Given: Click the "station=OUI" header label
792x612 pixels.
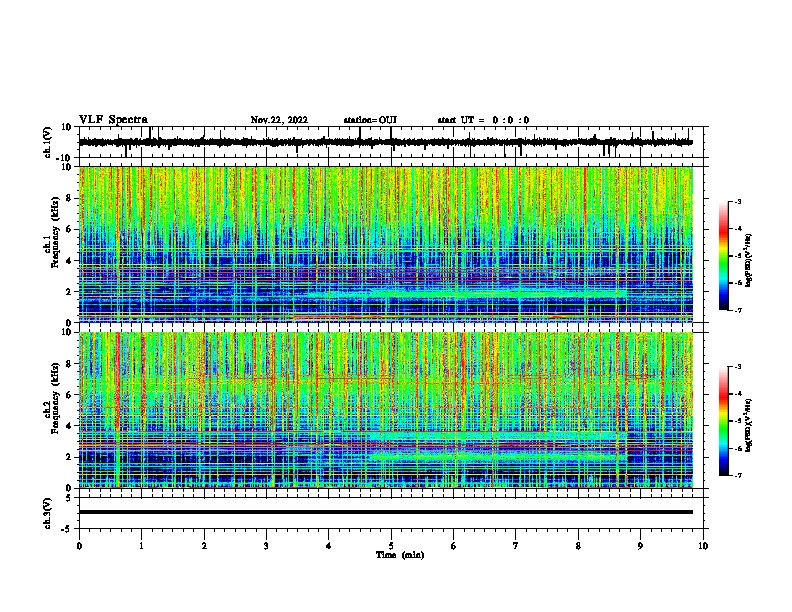Looking at the screenshot, I should click(x=370, y=120).
